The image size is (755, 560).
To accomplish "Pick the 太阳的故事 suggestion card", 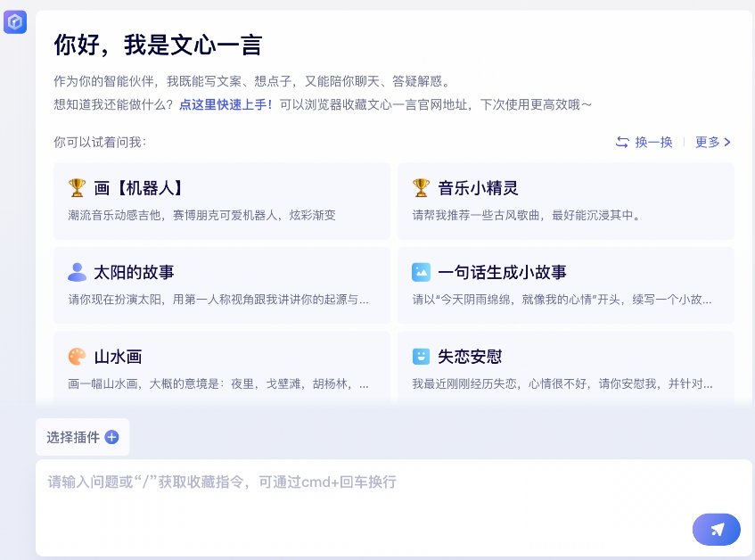I will pyautogui.click(x=222, y=285).
